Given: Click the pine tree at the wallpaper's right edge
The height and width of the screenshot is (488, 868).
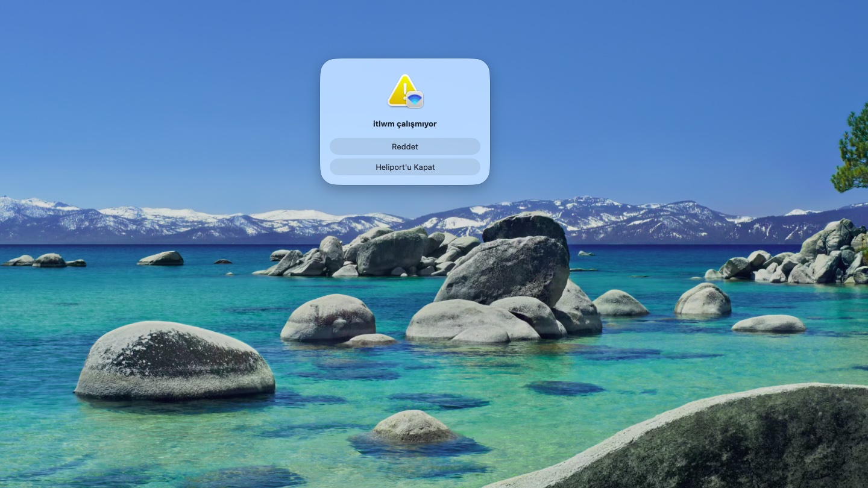Looking at the screenshot, I should coord(853,154).
